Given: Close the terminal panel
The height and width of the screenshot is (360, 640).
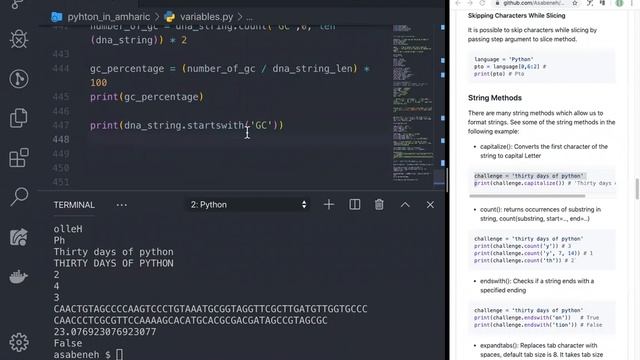Looking at the screenshot, I should [x=430, y=204].
